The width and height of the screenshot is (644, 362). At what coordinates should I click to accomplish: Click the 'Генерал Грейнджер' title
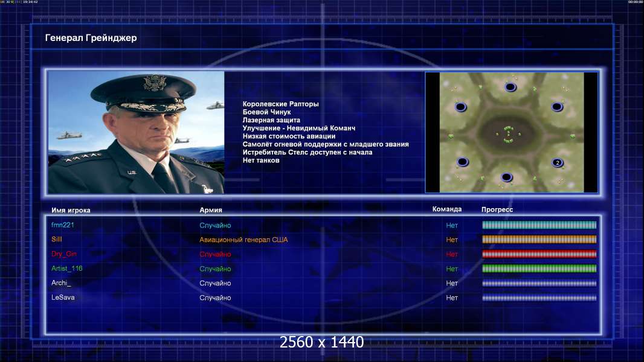(x=91, y=38)
